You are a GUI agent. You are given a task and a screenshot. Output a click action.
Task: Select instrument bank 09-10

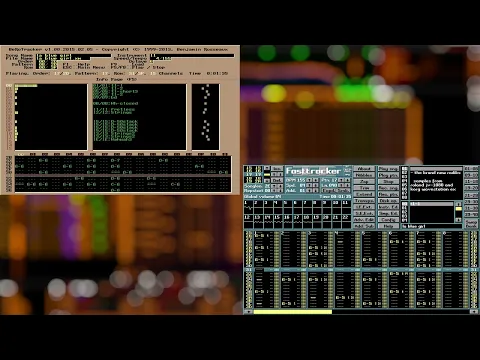tap(471, 175)
